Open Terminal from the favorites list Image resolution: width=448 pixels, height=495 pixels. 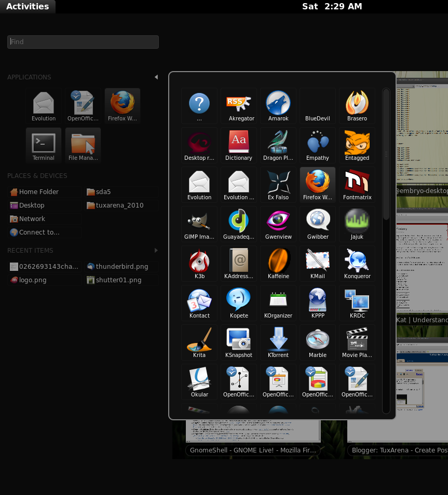pyautogui.click(x=44, y=145)
